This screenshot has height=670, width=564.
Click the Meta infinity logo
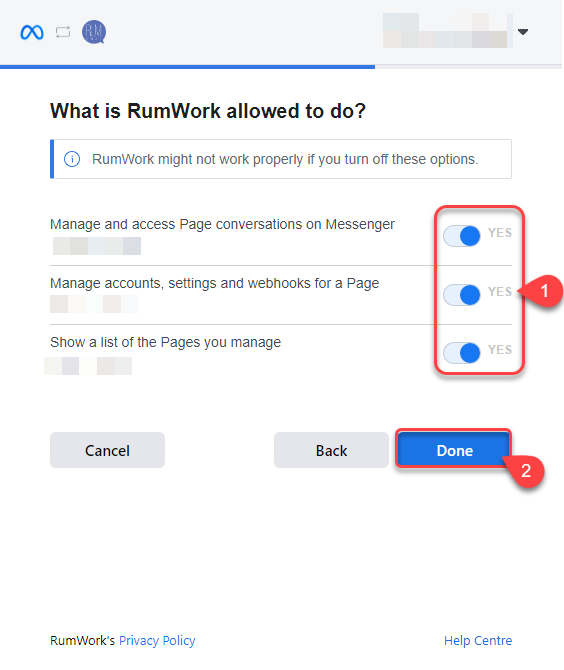[32, 32]
